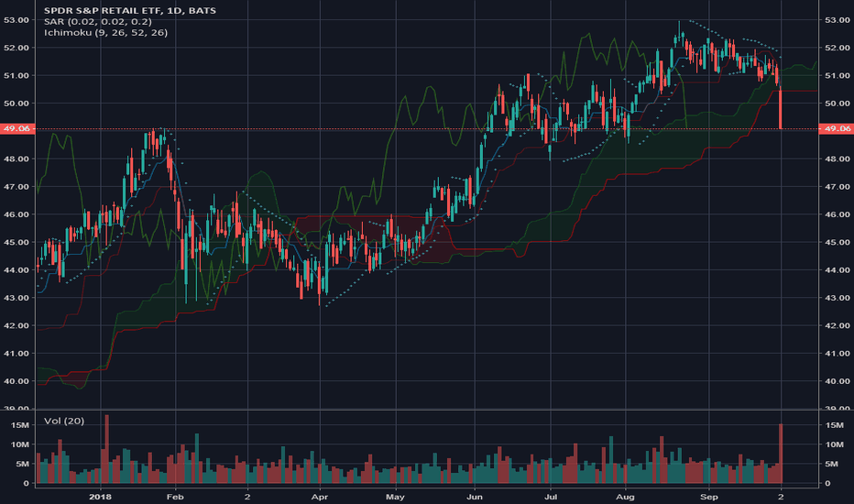
Task: Click the Sep label on time axis
Action: (708, 497)
